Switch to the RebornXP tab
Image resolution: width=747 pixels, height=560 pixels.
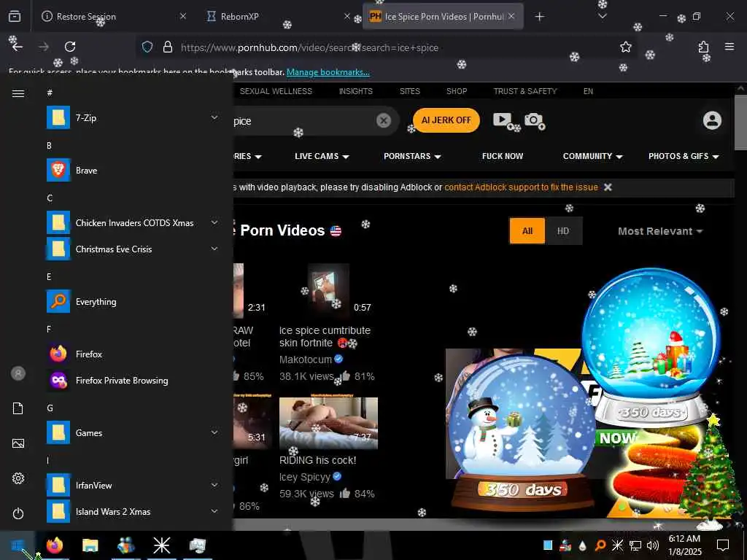[279, 17]
